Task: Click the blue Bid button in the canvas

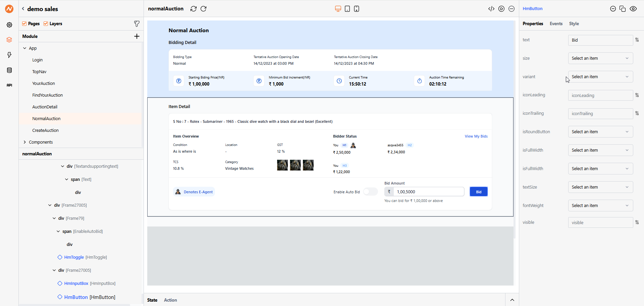Action: (x=479, y=192)
